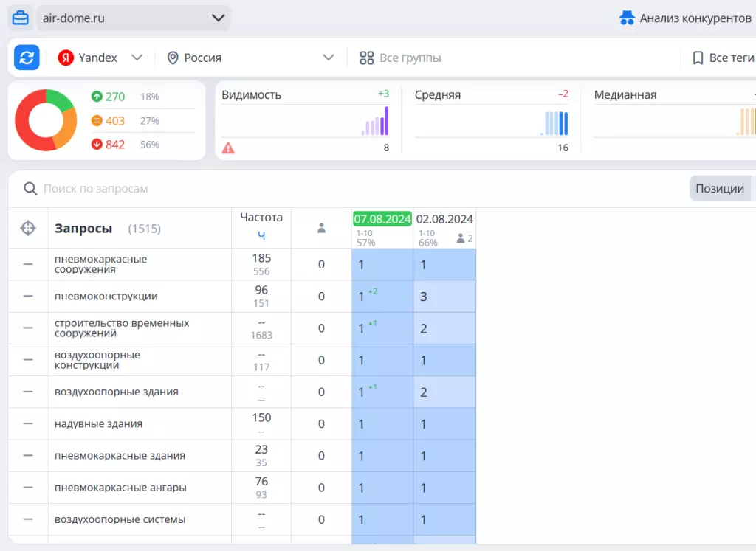Image resolution: width=756 pixels, height=551 pixels.
Task: Switch to the Позиции tab
Action: (x=719, y=188)
